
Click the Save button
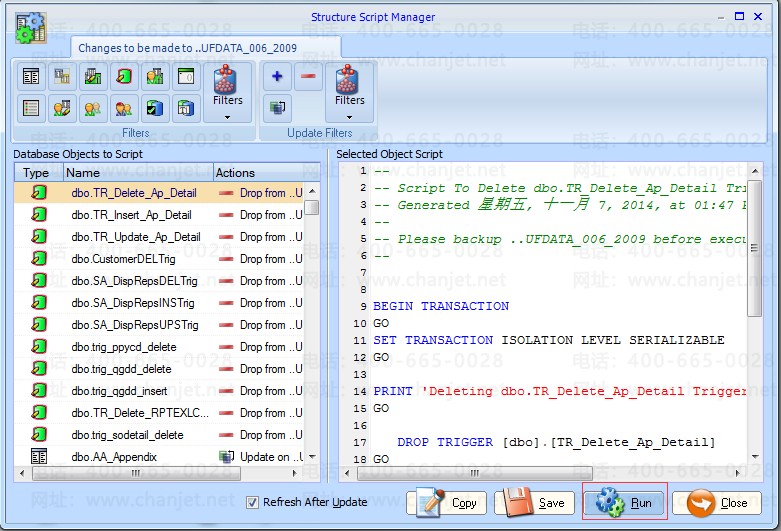536,503
